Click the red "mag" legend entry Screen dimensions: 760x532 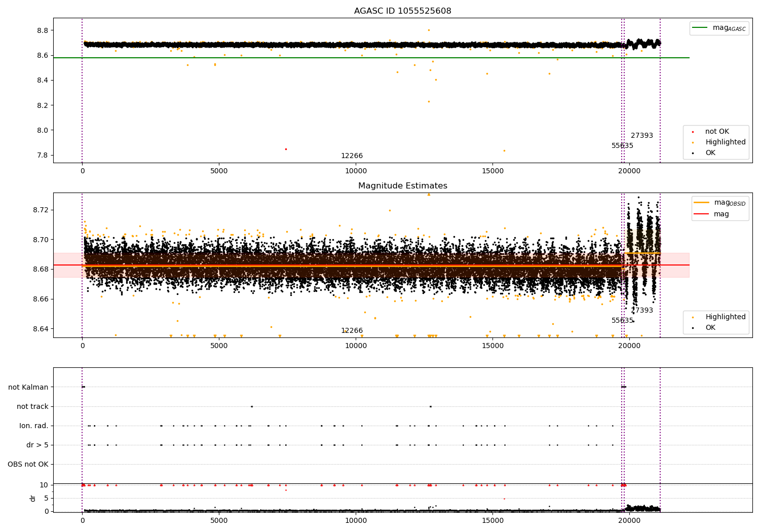tap(711, 214)
